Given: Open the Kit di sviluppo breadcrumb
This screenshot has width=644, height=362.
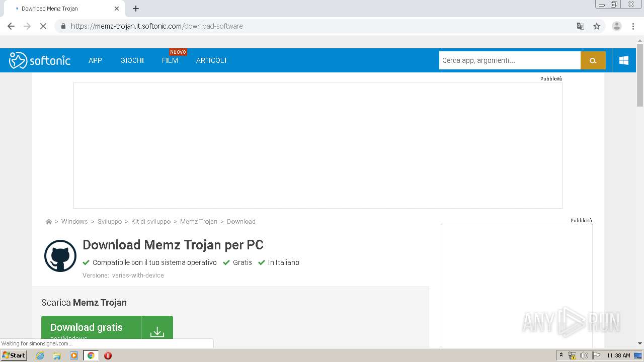Looking at the screenshot, I should point(151,222).
